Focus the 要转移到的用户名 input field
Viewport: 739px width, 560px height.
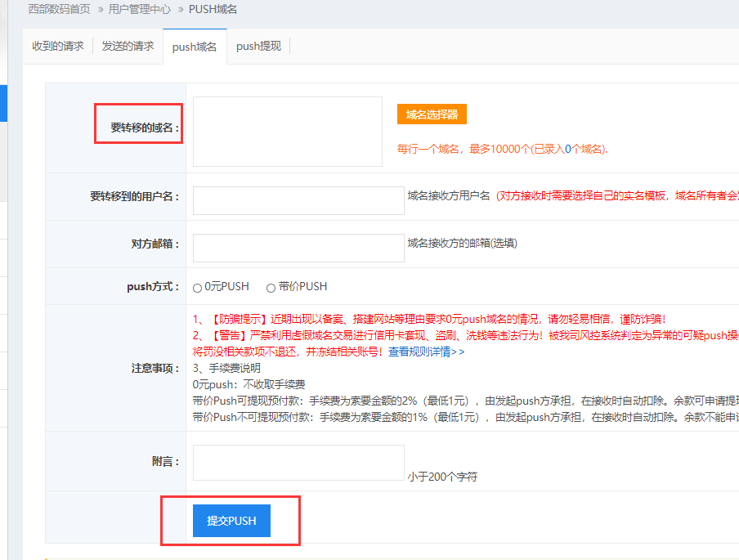coord(298,201)
